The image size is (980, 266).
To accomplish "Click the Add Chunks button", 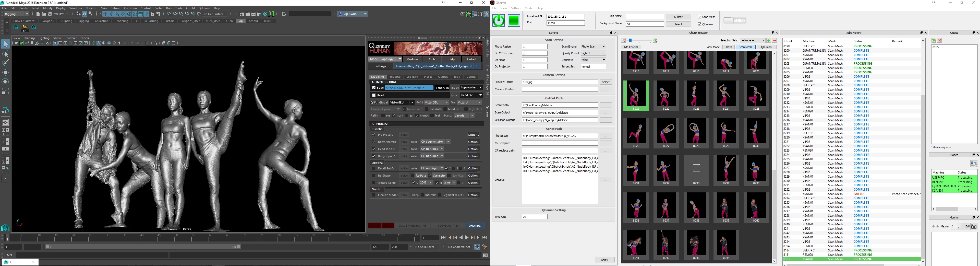I will [x=631, y=47].
